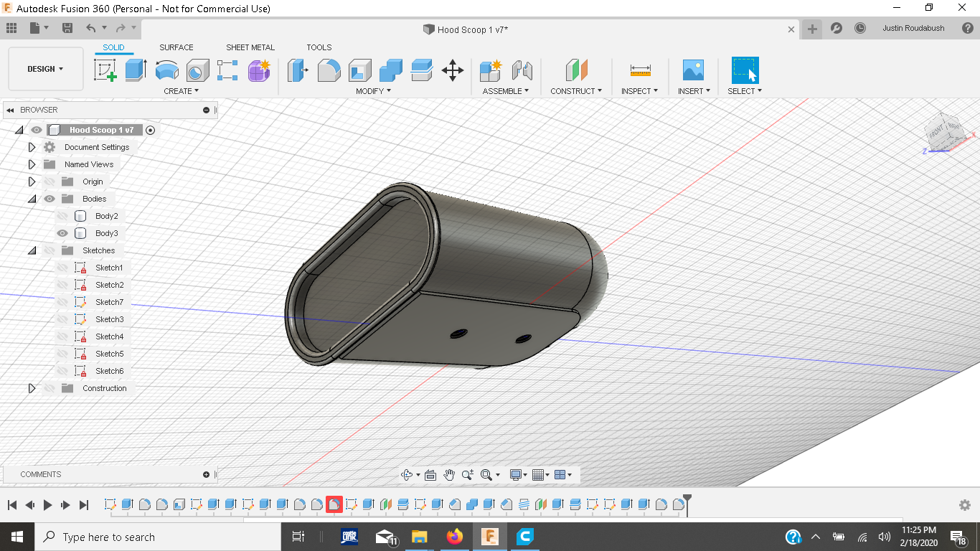Step back one timeline feature
Viewport: 980px width, 551px height.
(x=29, y=505)
